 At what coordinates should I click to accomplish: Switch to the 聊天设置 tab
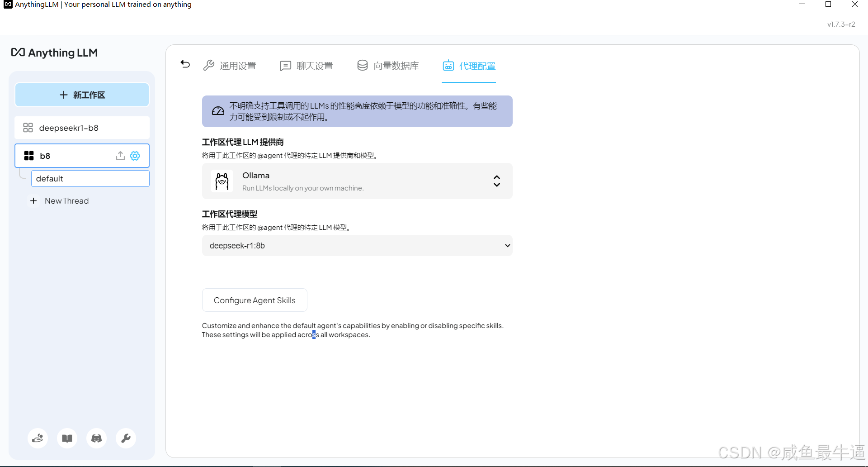click(307, 66)
